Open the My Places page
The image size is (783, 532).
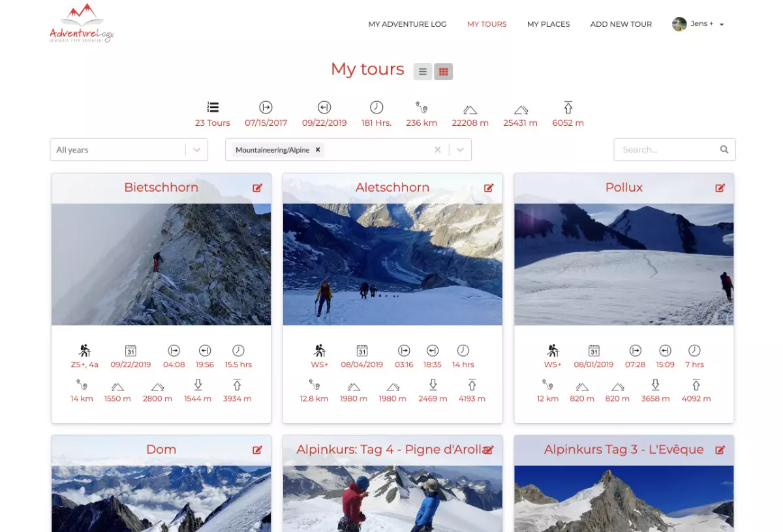[x=548, y=24]
